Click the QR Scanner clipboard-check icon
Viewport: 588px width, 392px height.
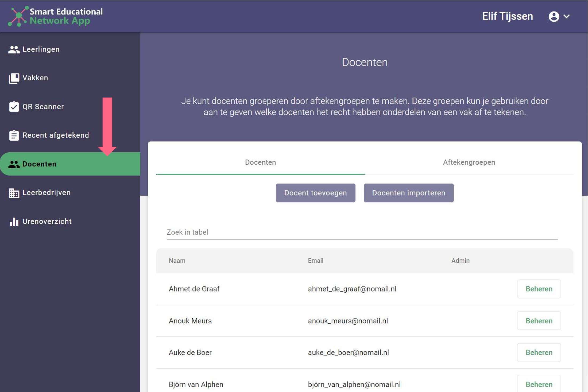click(x=14, y=107)
